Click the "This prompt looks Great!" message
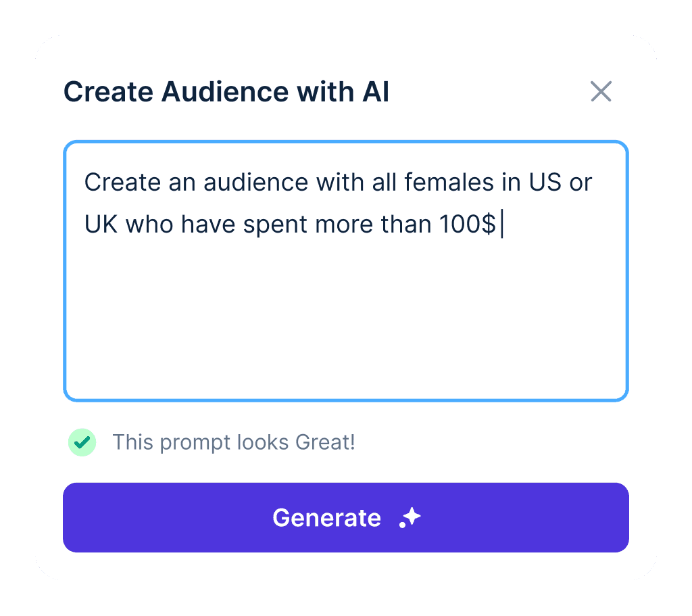The height and width of the screenshot is (616, 692). [x=233, y=442]
